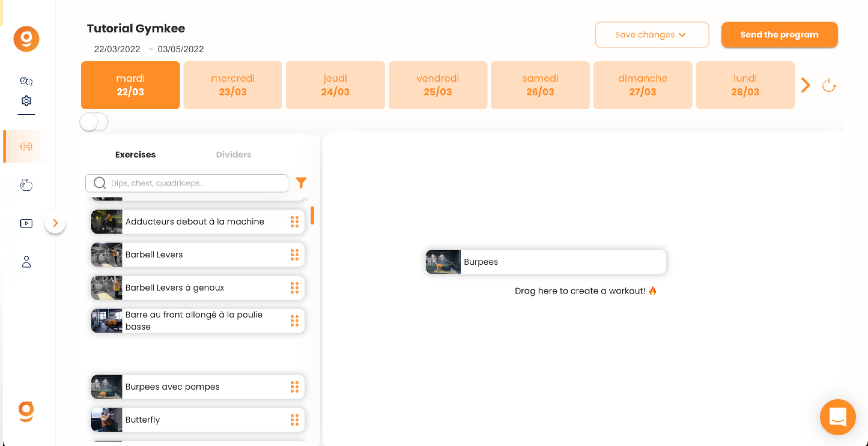Click the orange filter funnel icon
868x446 pixels.
click(x=301, y=183)
